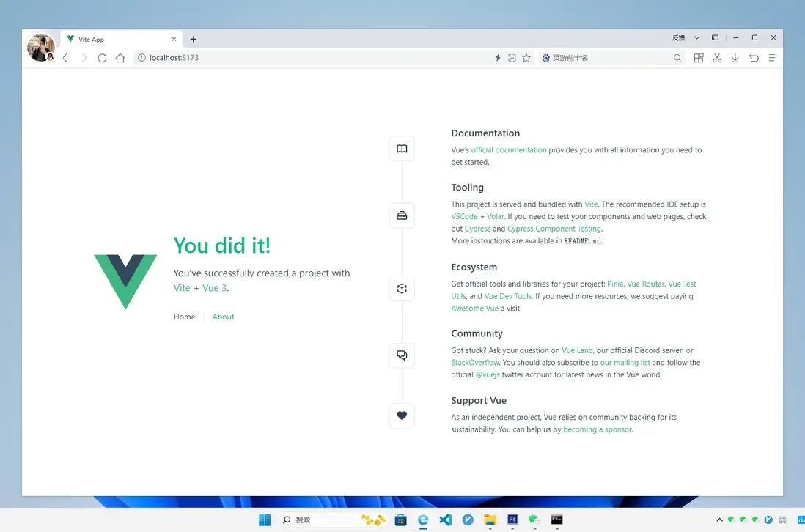Open Visual Studio Code from taskbar

[x=445, y=520]
